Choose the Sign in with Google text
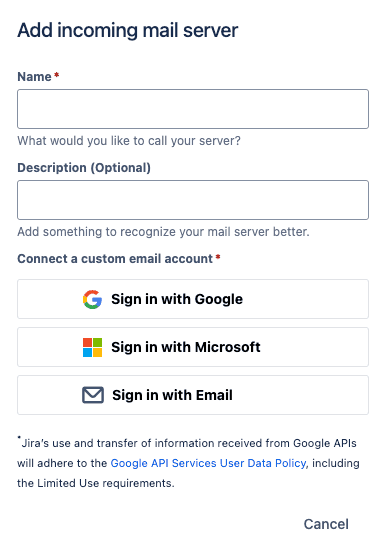 [x=177, y=299]
